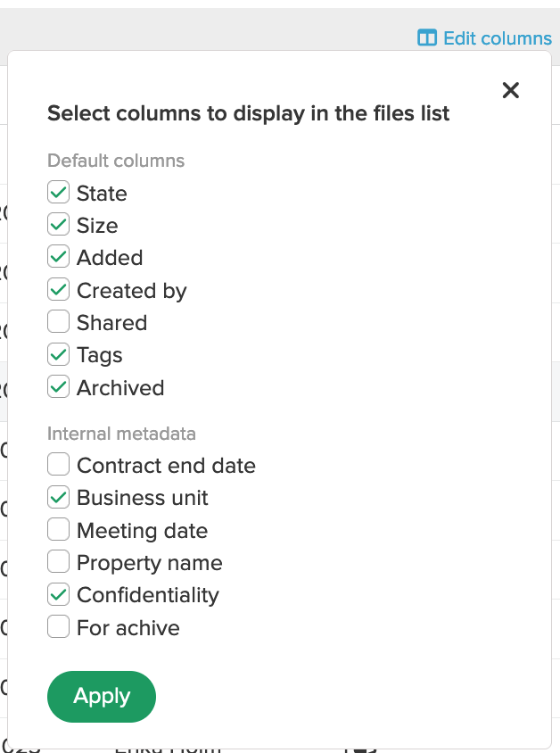Uncheck the State column checkbox
Viewport: 560px width, 753px height.
(58, 192)
